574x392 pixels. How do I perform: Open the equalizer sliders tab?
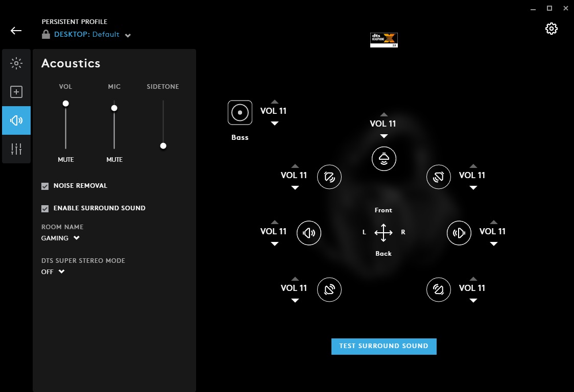click(16, 149)
